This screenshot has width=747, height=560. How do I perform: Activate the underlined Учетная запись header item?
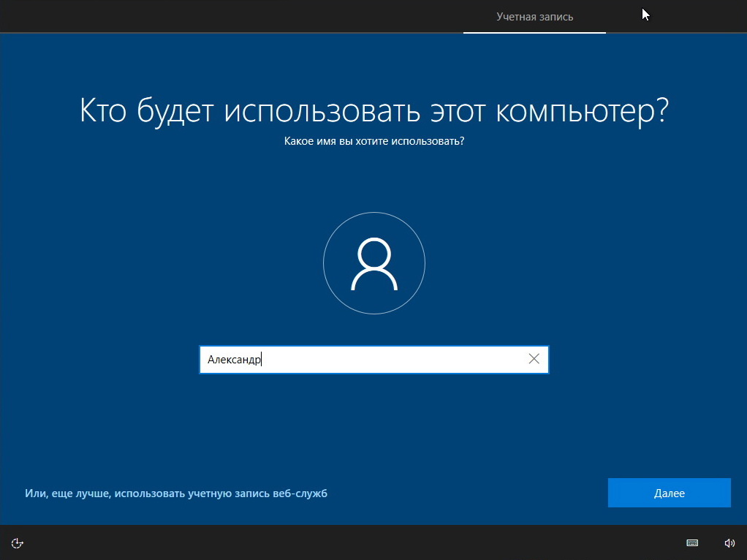tap(534, 17)
